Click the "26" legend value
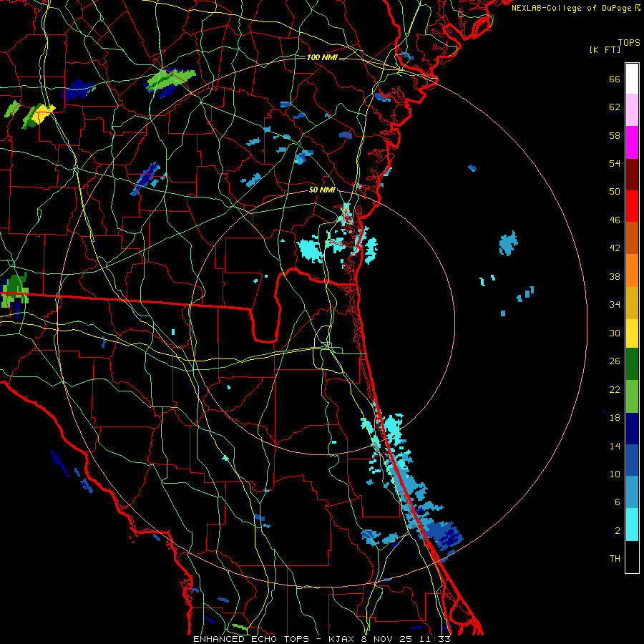Viewport: 644px width, 644px height. 615,361
